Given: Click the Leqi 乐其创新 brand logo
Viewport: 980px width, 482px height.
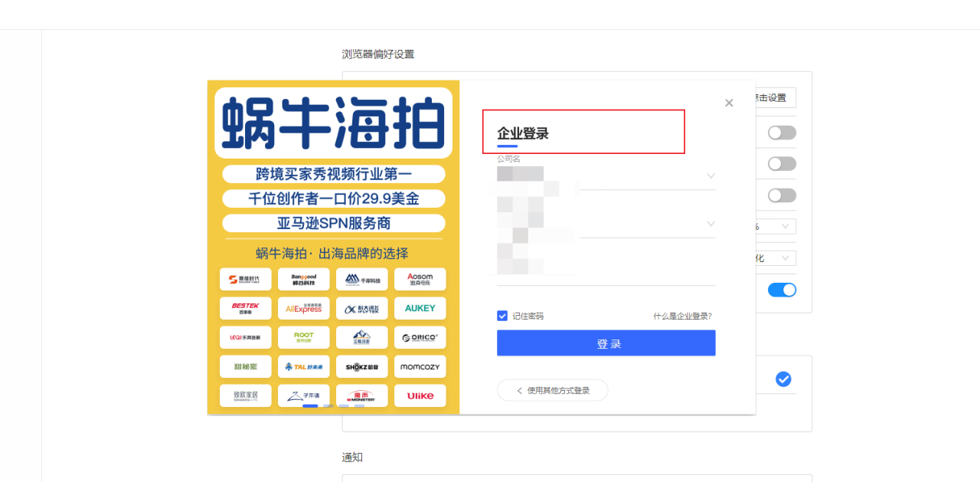Looking at the screenshot, I should click(246, 337).
